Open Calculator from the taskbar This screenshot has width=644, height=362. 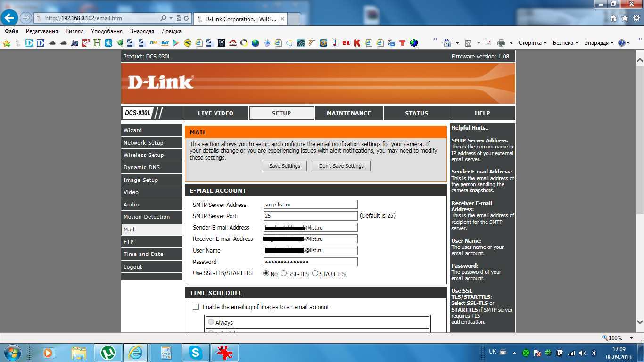tap(166, 353)
